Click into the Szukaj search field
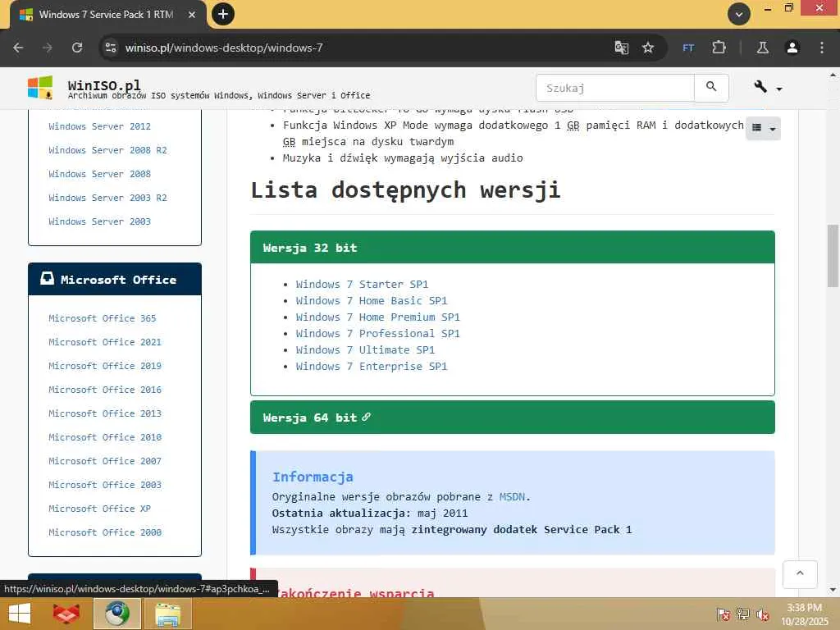840x630 pixels. pyautogui.click(x=615, y=88)
